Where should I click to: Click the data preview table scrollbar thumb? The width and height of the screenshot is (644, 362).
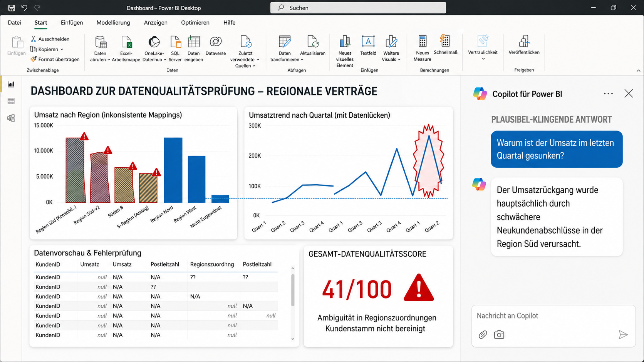click(x=293, y=290)
